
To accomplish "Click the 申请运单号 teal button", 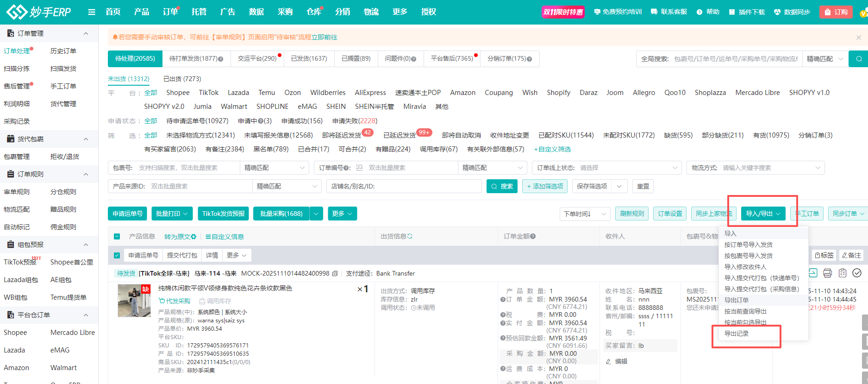I will (127, 214).
